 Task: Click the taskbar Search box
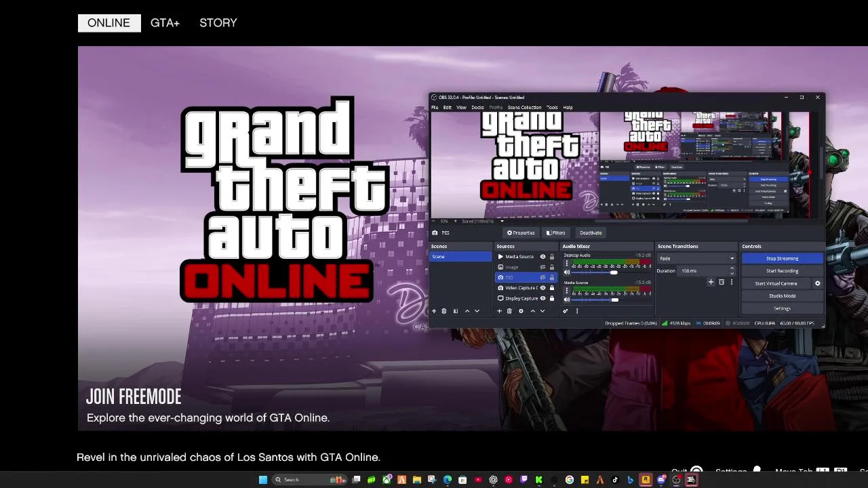(310, 480)
